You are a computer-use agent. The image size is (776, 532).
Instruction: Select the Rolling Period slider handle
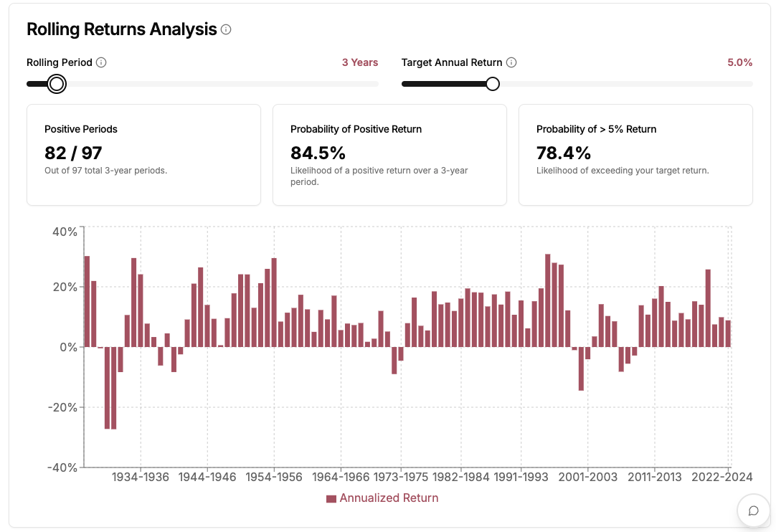(55, 84)
